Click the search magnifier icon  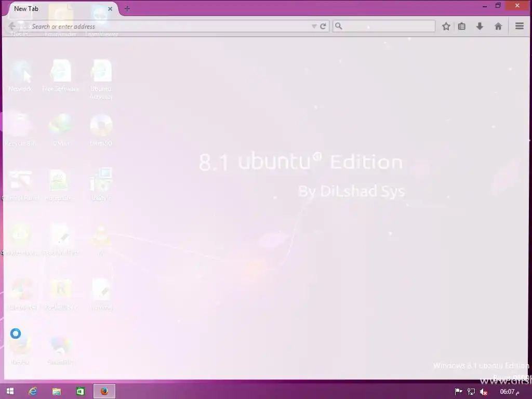click(x=339, y=26)
